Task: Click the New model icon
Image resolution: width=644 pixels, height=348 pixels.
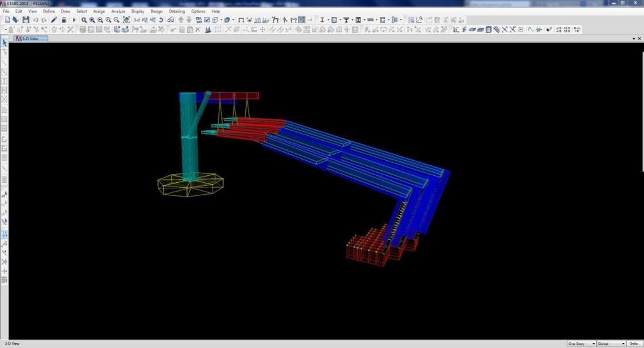Action: pyautogui.click(x=7, y=20)
